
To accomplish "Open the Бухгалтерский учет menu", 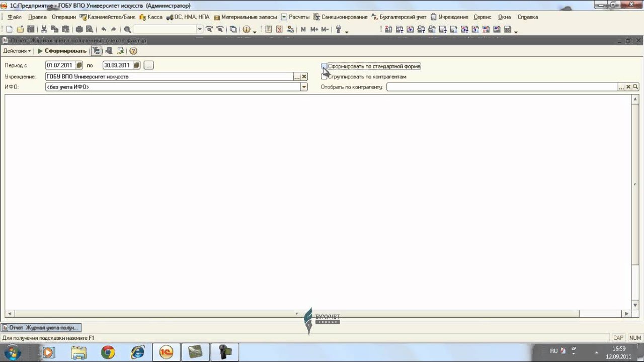I will pyautogui.click(x=399, y=17).
